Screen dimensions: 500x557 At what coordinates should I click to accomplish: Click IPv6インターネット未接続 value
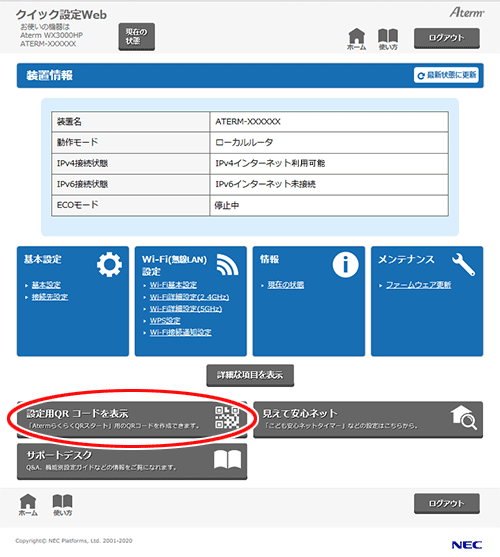point(265,184)
